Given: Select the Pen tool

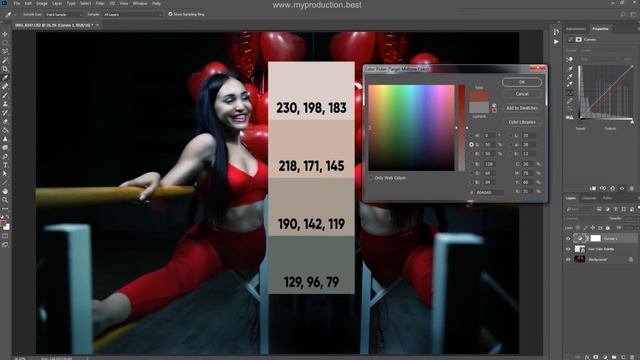Looking at the screenshot, I should (5, 156).
